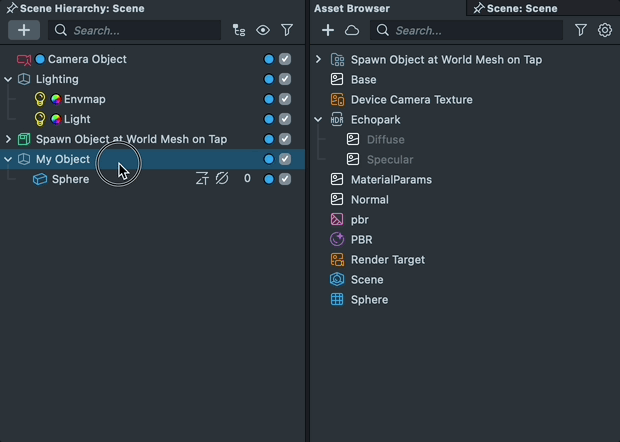This screenshot has height=442, width=620.
Task: Uncheck the Camera Object checkbox
Action: click(285, 59)
